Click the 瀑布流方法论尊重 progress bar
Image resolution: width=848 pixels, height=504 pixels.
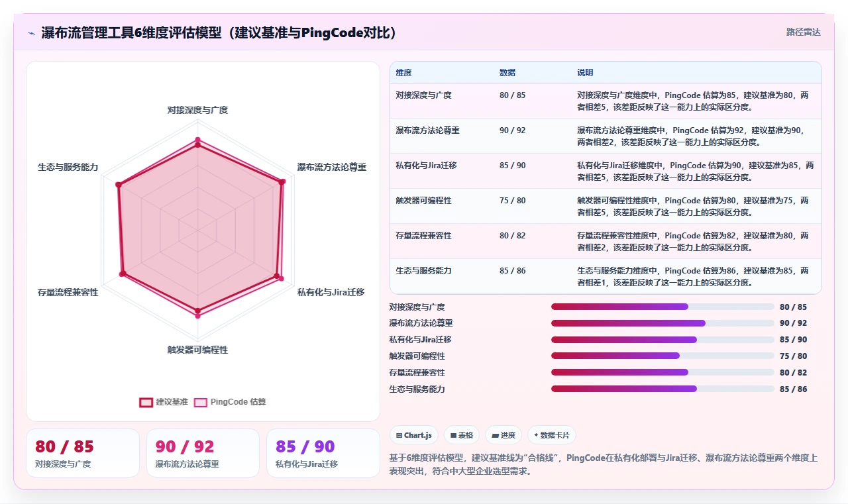click(662, 323)
